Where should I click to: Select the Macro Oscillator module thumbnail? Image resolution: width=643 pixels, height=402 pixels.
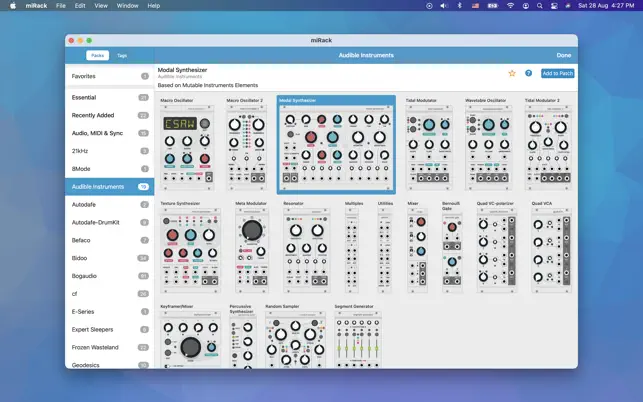point(187,148)
